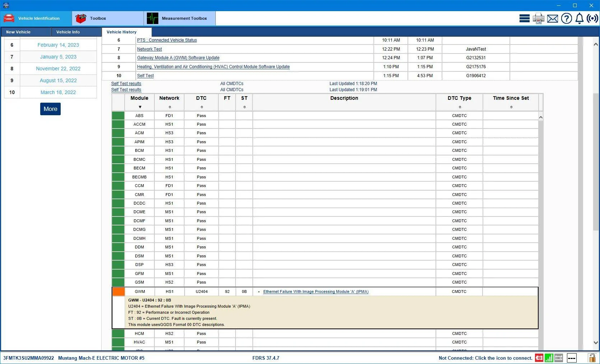Click the FT column header
The image size is (600, 364).
point(227,102)
